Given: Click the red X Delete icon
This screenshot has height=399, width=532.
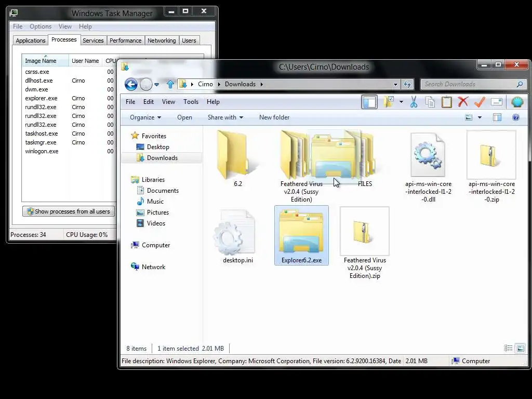Looking at the screenshot, I should [x=463, y=102].
